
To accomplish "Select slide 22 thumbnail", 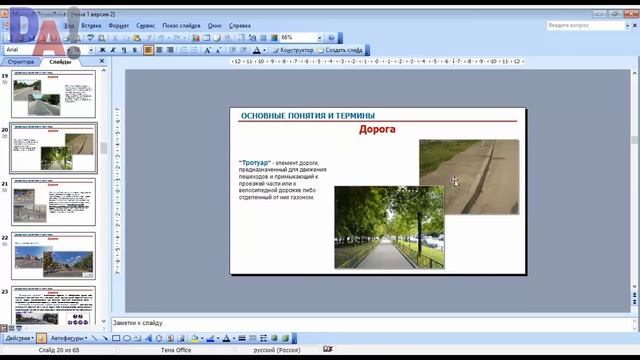I will (x=53, y=256).
